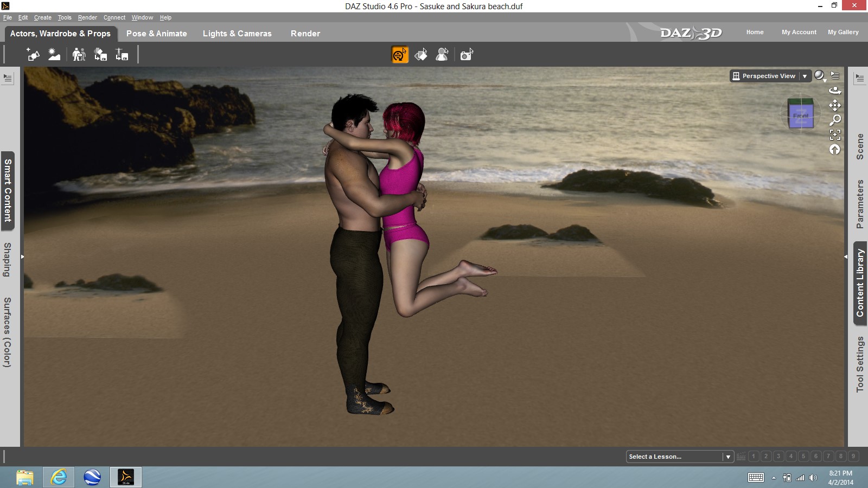Open the My Gallery link
Viewport: 868px width, 488px height.
click(x=843, y=32)
